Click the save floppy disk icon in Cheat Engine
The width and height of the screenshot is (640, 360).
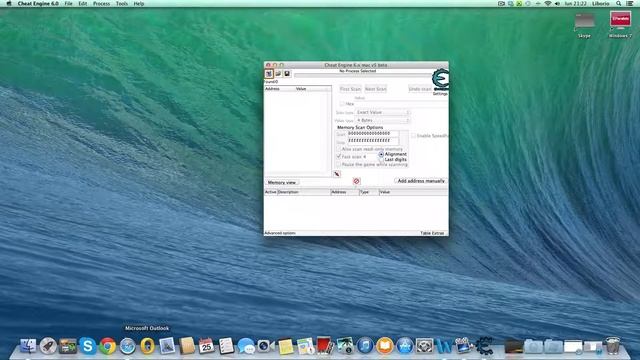tap(287, 74)
